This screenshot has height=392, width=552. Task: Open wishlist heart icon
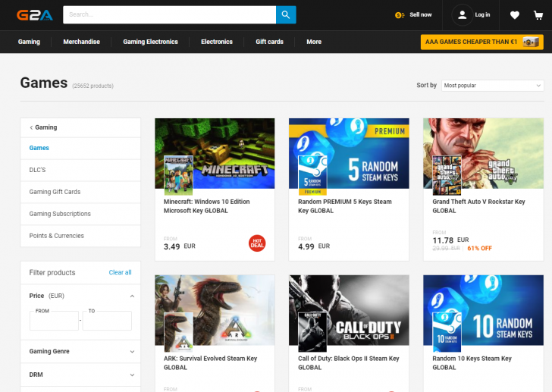(515, 15)
